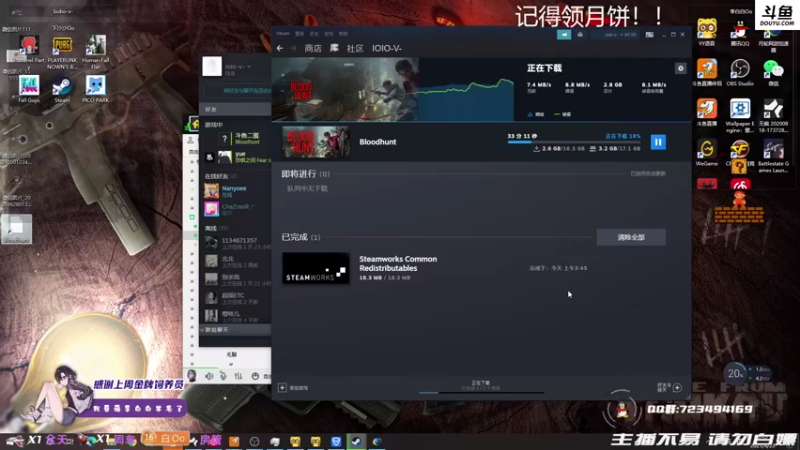Screen dimensions: 800x450
Task: Open the IOIO-V- profile tab
Action: click(x=387, y=48)
